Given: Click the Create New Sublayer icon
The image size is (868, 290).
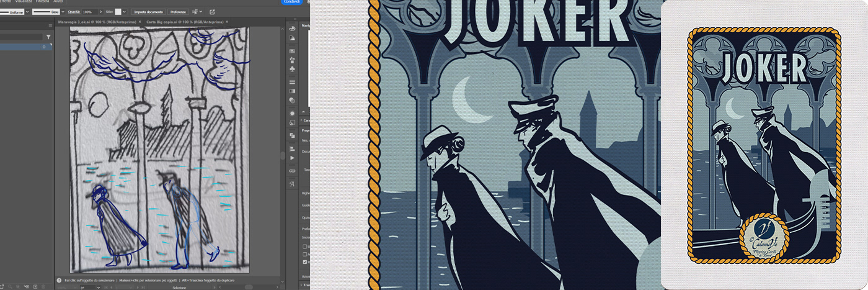Looking at the screenshot, I should point(27,286).
